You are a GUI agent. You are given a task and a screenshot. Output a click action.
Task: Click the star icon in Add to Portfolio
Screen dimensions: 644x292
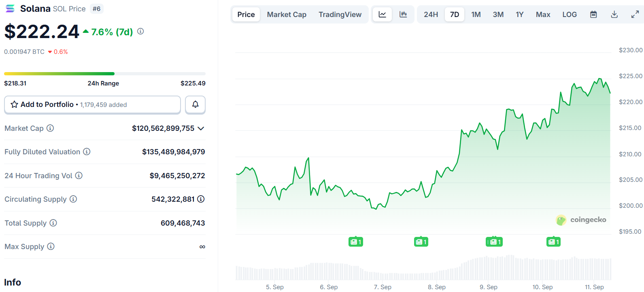[14, 104]
